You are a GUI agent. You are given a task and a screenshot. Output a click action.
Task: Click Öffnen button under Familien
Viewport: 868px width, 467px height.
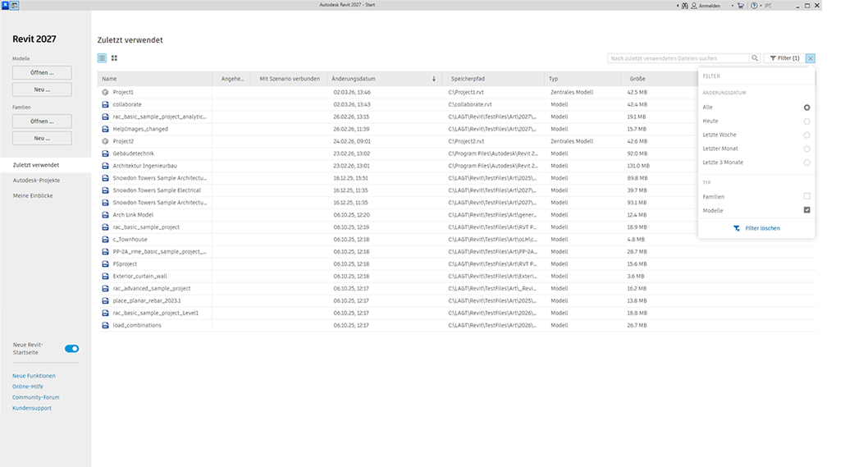coord(42,121)
